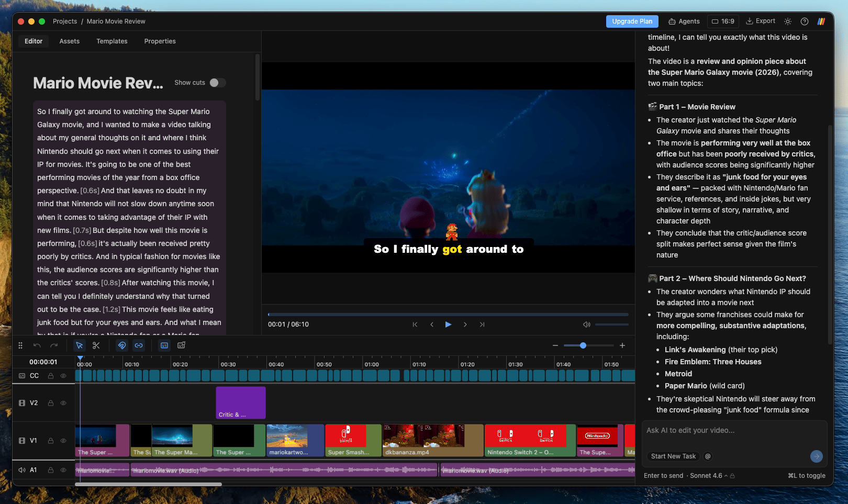Switch to the Assets tab
Screen dimensions: 848x504
tap(70, 41)
